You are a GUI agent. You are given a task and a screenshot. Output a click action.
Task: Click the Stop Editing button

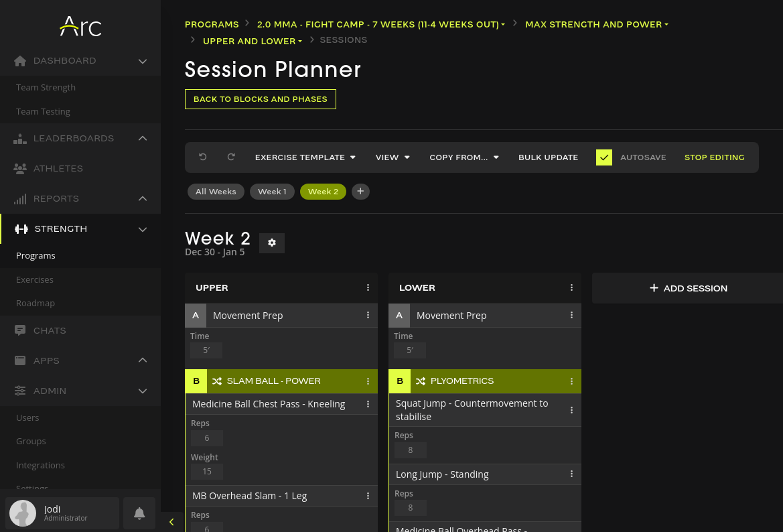pyautogui.click(x=714, y=157)
